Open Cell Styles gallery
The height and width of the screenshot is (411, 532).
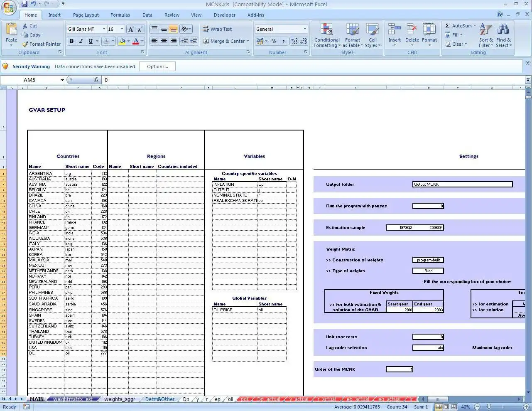pos(372,36)
